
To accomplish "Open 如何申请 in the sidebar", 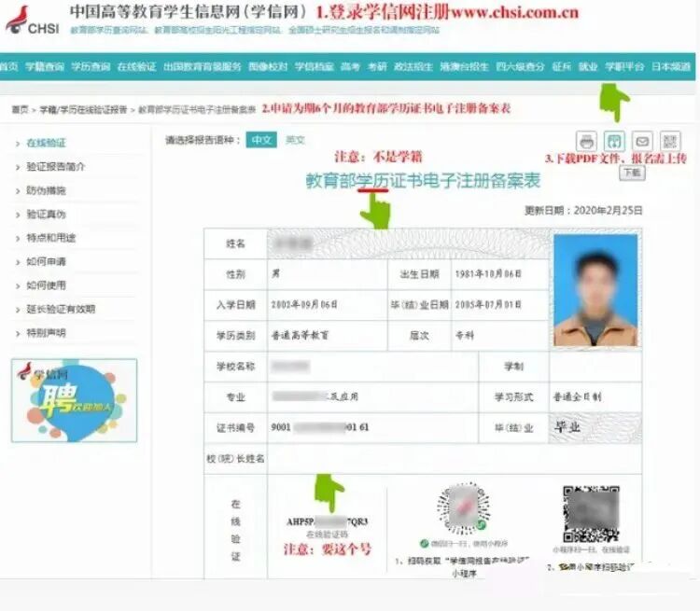I will (x=46, y=261).
